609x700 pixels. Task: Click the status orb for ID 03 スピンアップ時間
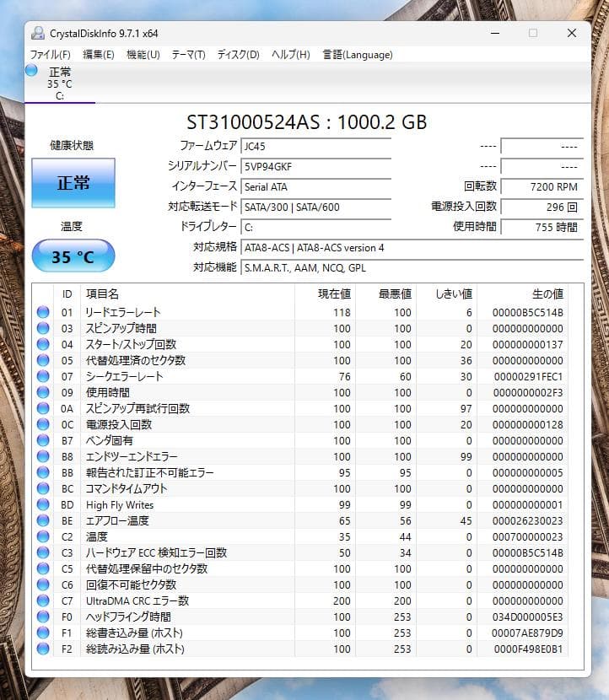pyautogui.click(x=43, y=328)
